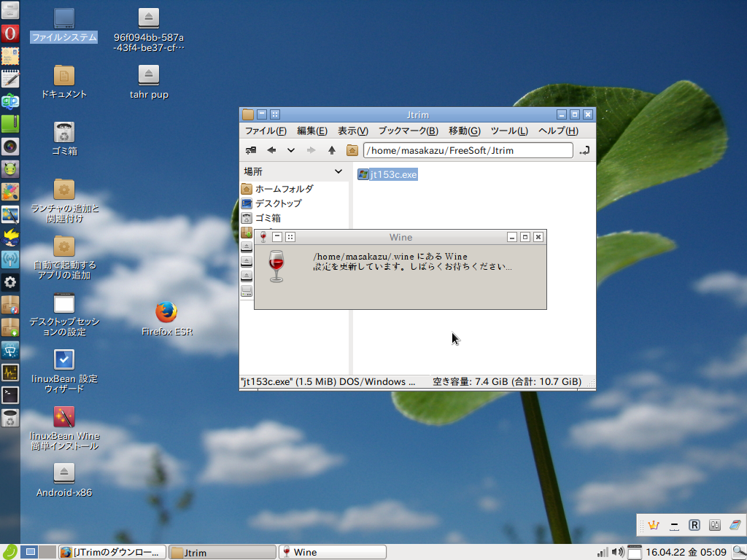Open the navigation history chevron beside the back arrow
The image size is (747, 560).
point(290,150)
